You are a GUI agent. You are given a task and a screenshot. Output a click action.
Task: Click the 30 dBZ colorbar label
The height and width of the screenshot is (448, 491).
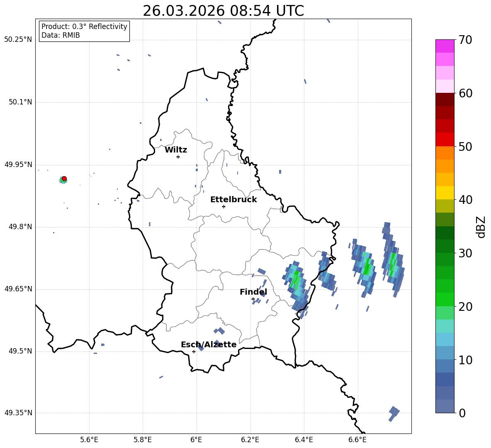point(465,253)
